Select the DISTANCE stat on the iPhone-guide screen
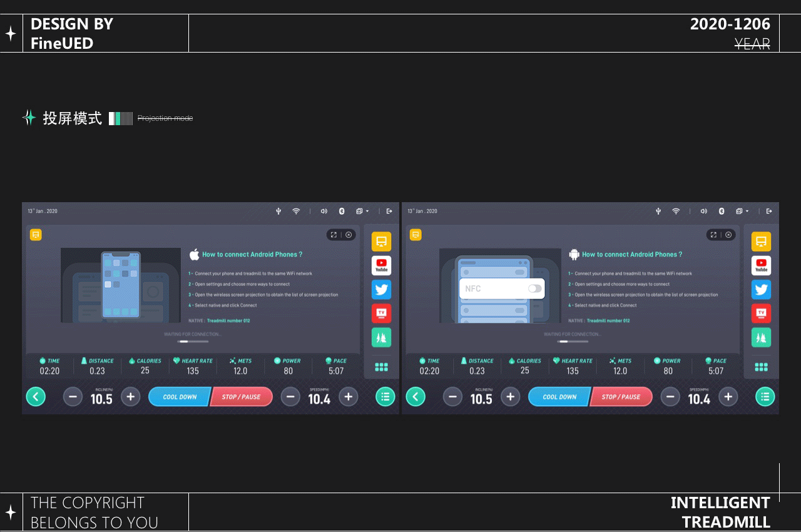The width and height of the screenshot is (801, 532). pyautogui.click(x=97, y=366)
